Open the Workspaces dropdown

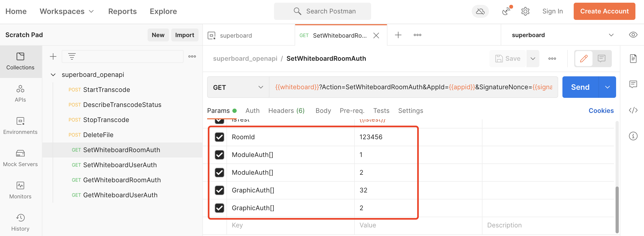click(x=67, y=11)
